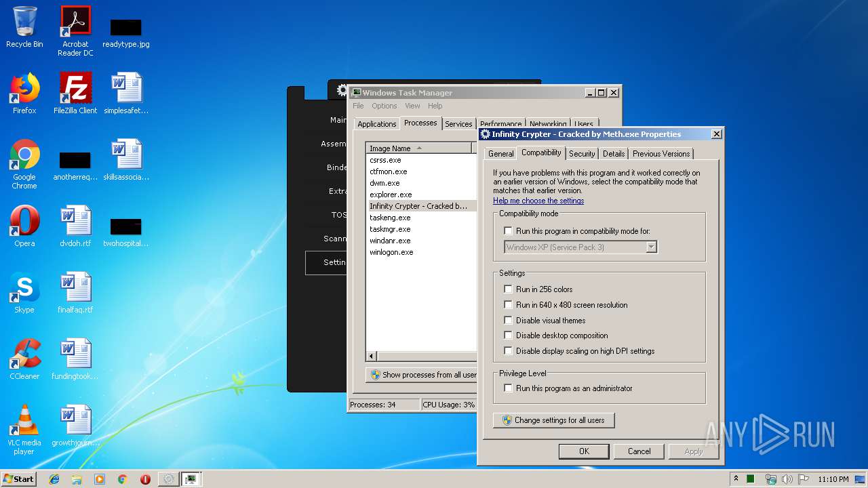
Task: Open Internet Explorer from the taskbar
Action: point(54,479)
